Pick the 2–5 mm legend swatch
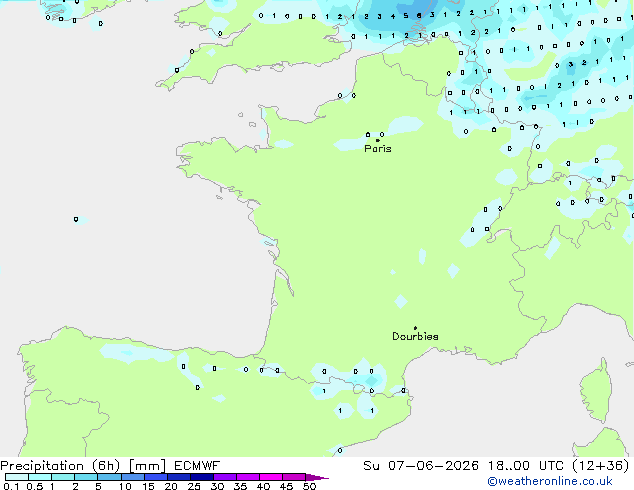The width and height of the screenshot is (634, 490). click(86, 477)
